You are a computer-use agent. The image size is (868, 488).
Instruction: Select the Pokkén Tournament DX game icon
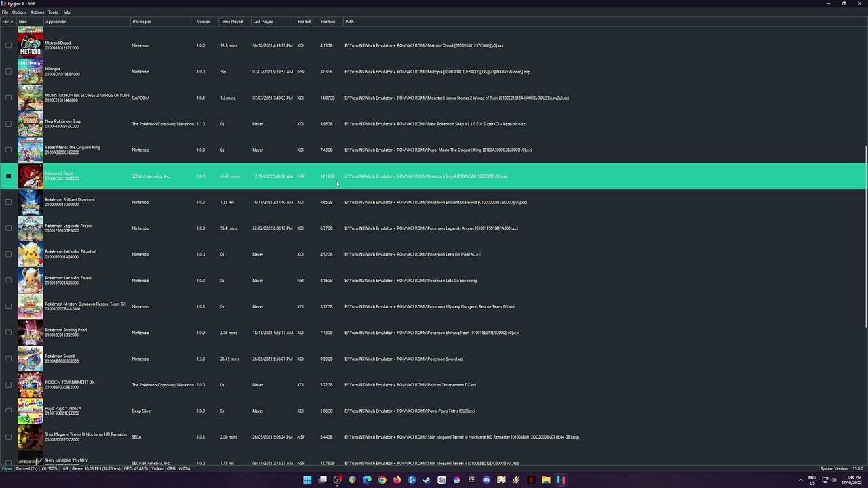coord(31,385)
